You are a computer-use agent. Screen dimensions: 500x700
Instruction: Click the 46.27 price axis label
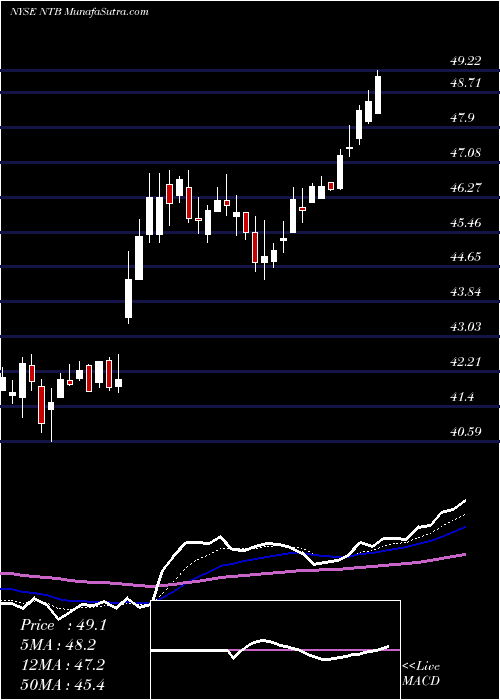point(466,188)
